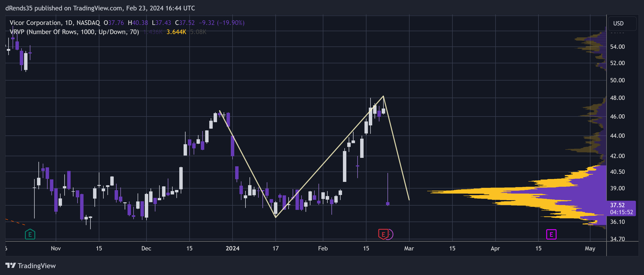Click the change value −9.32 (−19.90%)
The width and height of the screenshot is (644, 275).
point(221,23)
